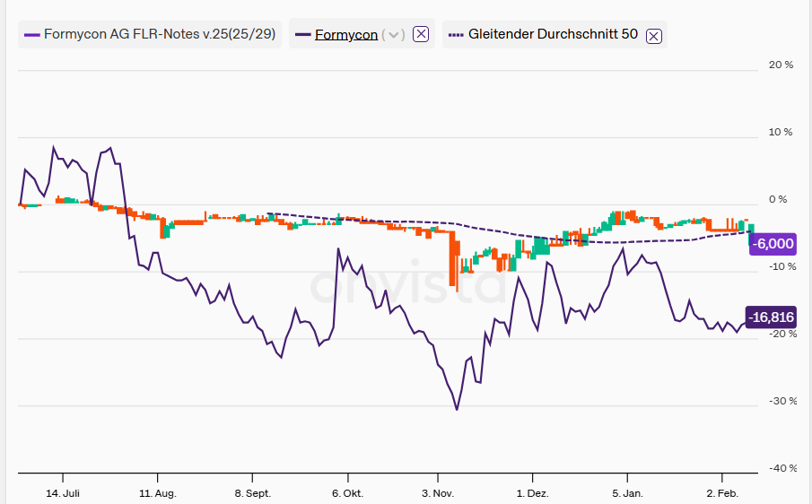Image resolution: width=812 pixels, height=504 pixels.
Task: Click the 11. Aug. date label
Action: click(x=157, y=493)
